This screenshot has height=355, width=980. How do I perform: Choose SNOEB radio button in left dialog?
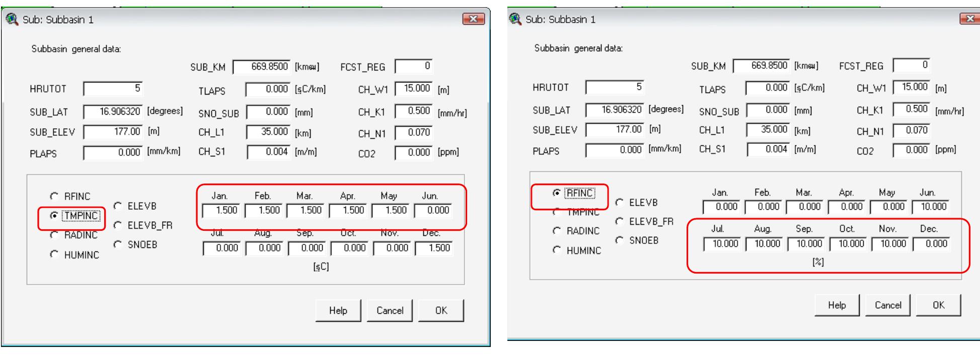(118, 244)
